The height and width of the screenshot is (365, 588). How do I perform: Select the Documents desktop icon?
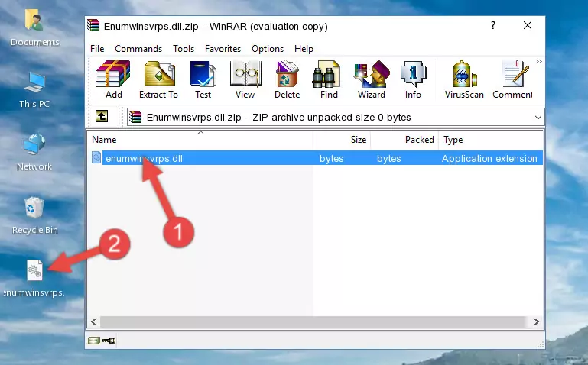pyautogui.click(x=34, y=27)
